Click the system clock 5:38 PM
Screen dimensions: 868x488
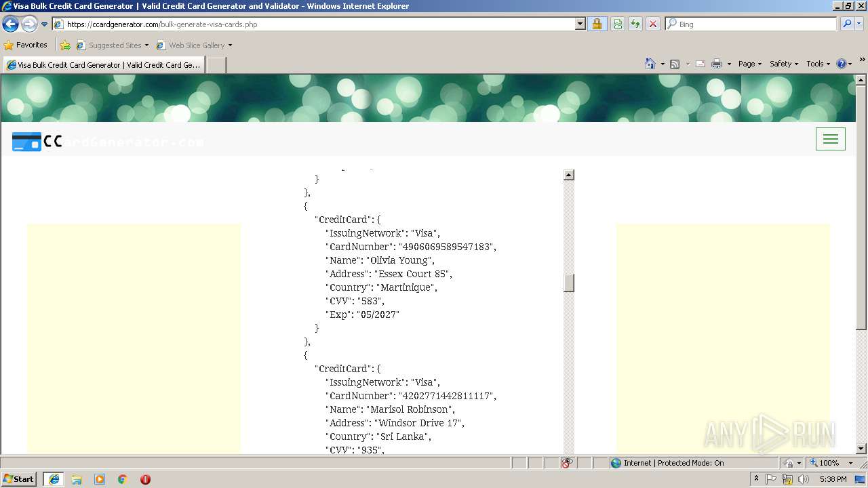833,479
